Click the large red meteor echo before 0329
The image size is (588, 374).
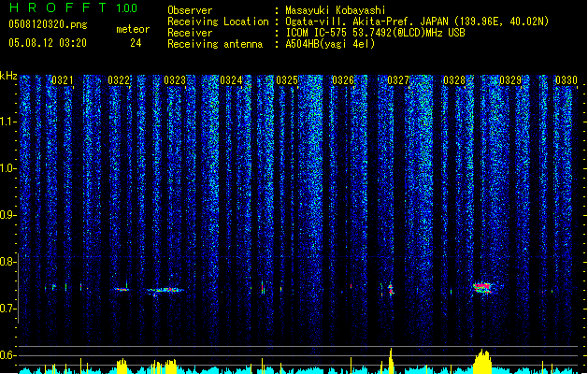point(481,288)
